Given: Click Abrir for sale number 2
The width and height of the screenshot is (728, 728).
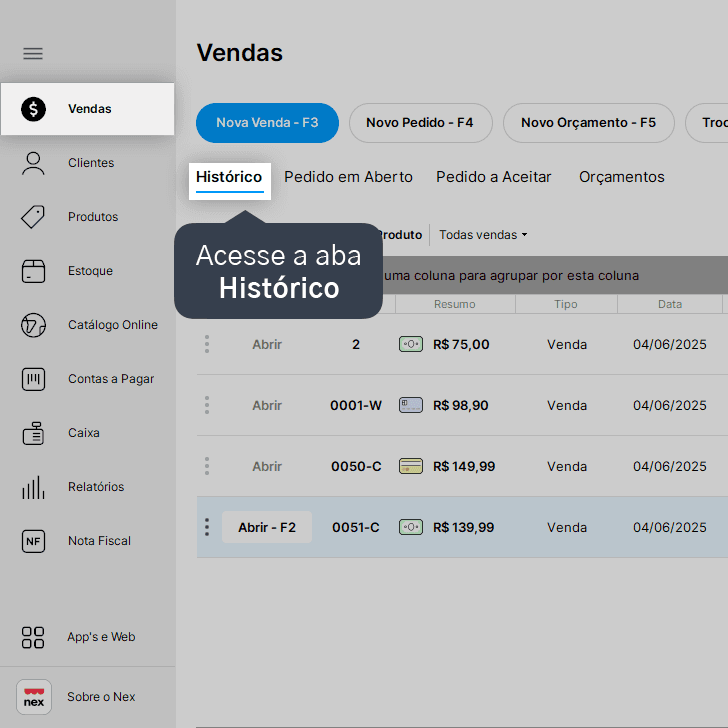Looking at the screenshot, I should pyautogui.click(x=267, y=344).
